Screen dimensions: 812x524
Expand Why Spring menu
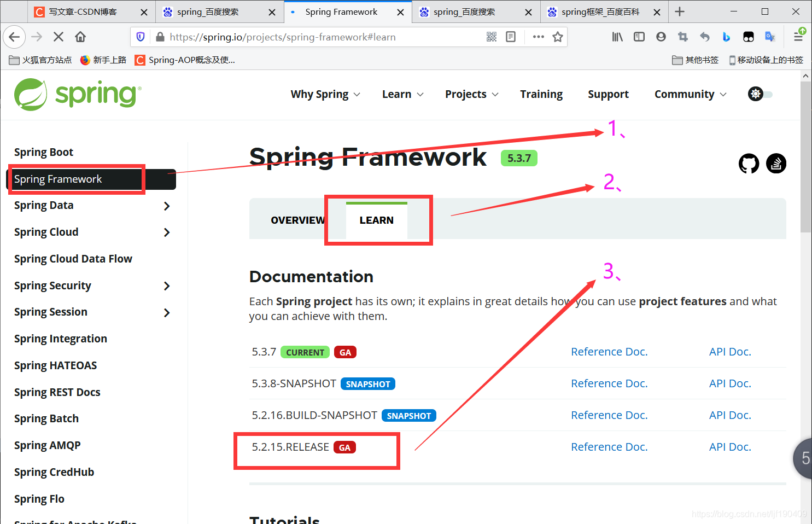(x=325, y=94)
